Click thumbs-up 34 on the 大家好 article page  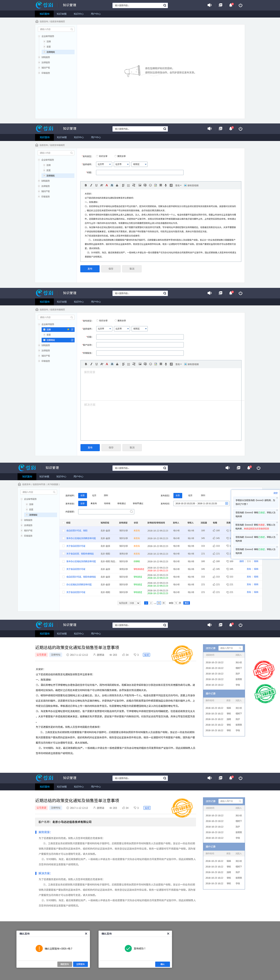pyautogui.click(x=126, y=655)
